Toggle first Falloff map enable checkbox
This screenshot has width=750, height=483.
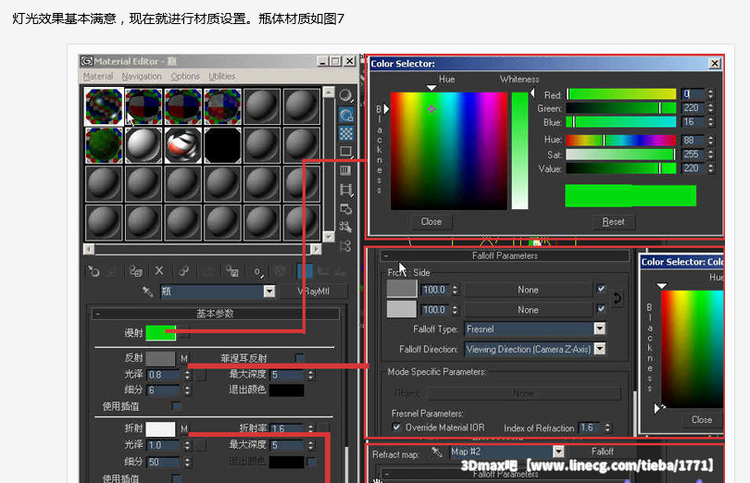coord(601,289)
